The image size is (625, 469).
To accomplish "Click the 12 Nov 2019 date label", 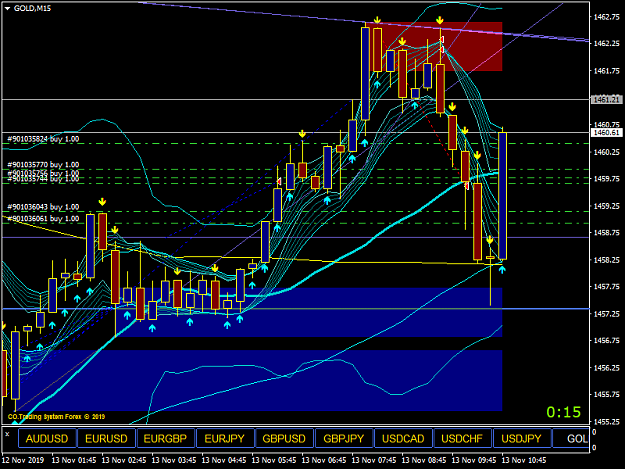I will pos(23,460).
